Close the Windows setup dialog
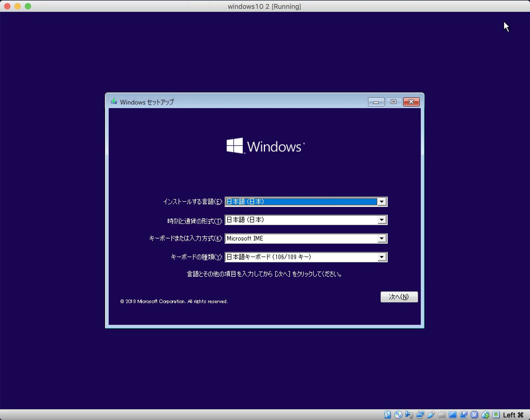 pyautogui.click(x=411, y=102)
